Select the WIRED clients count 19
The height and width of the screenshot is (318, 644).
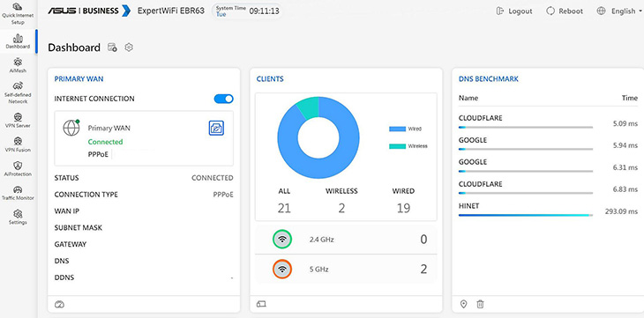(x=403, y=209)
